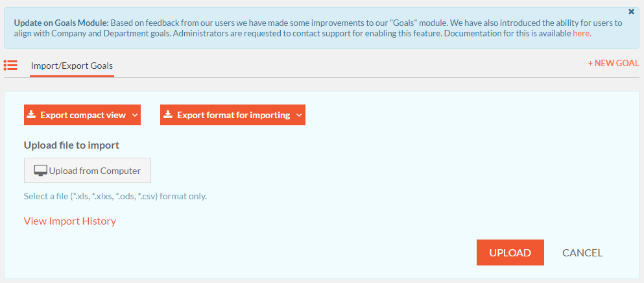The image size is (644, 283).
Task: Expand Export format for importing chevron
Action: click(x=299, y=115)
